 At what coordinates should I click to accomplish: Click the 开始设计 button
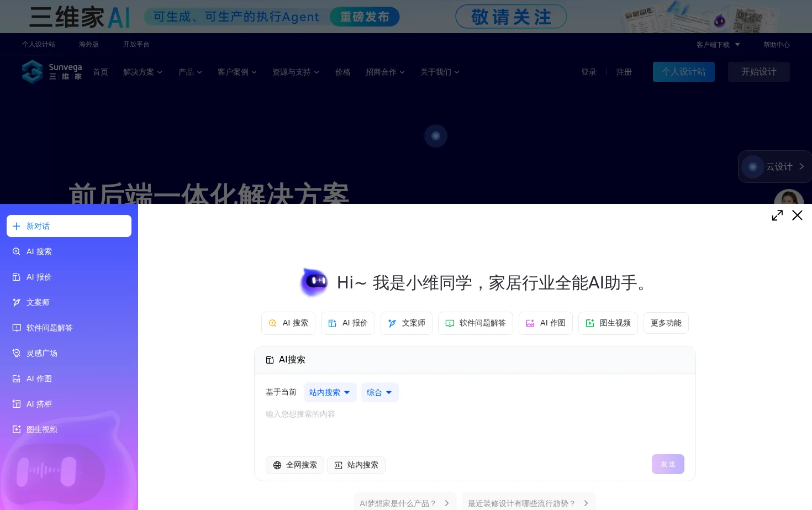pos(759,72)
